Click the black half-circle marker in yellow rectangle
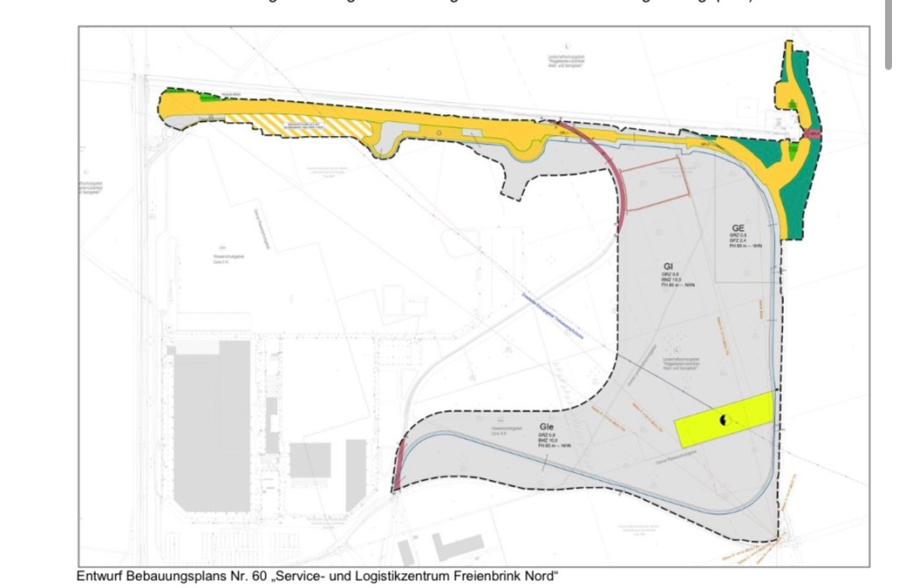 click(724, 421)
